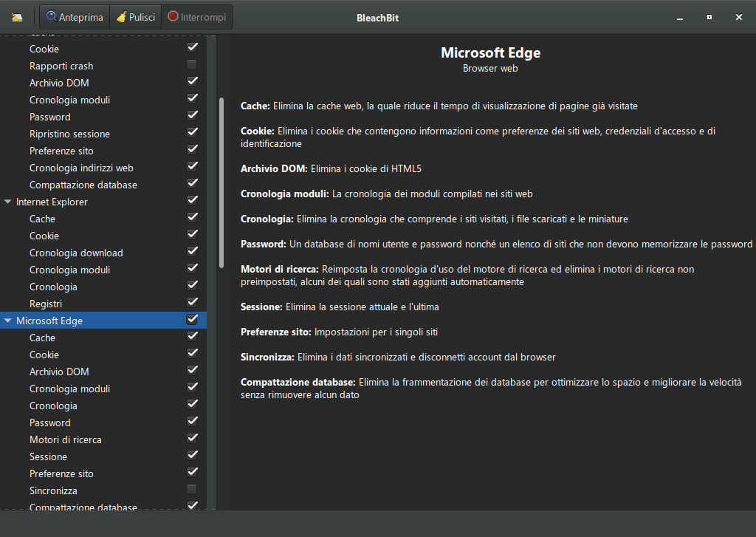Uncheck the Registri checkbox
Image resolution: width=756 pixels, height=537 pixels.
192,302
